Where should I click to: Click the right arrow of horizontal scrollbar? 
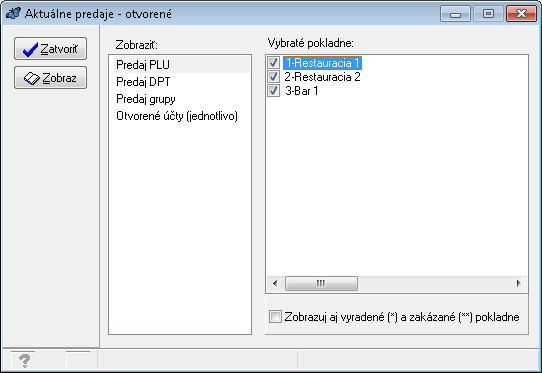[518, 283]
